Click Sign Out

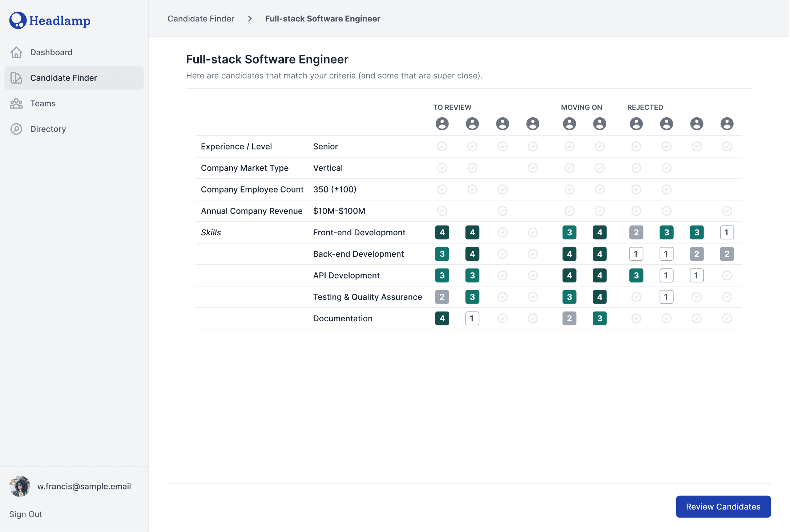[x=25, y=514]
